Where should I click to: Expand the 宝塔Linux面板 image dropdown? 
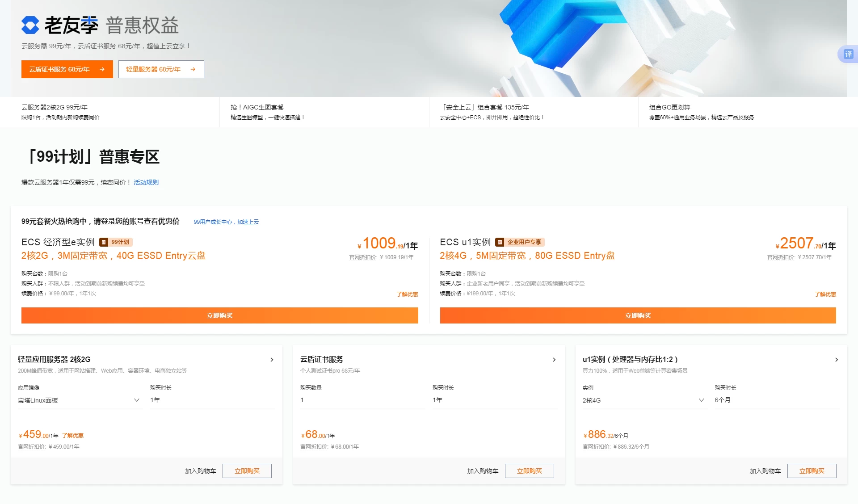tap(137, 400)
